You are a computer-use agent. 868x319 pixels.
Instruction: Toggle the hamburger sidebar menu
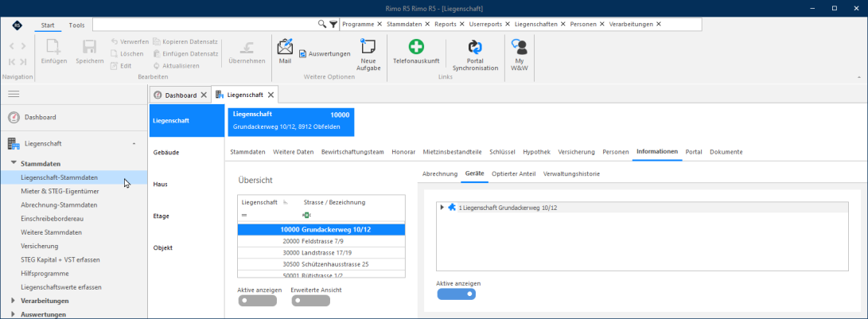click(x=14, y=95)
